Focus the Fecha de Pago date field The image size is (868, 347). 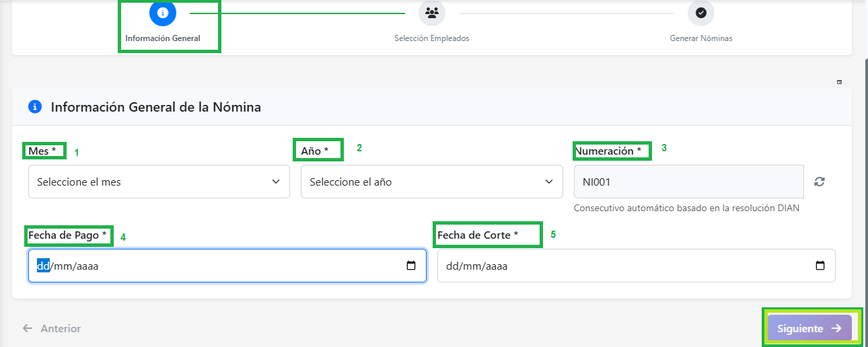(x=215, y=266)
